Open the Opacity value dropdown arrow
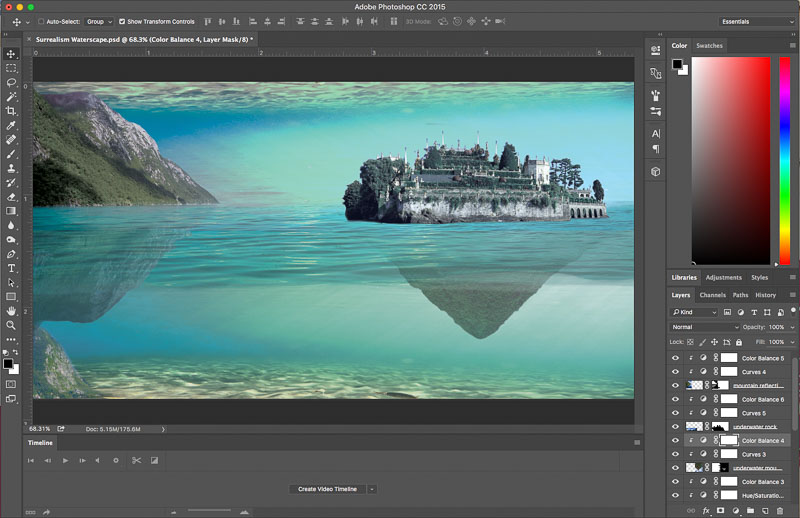This screenshot has width=800, height=518. 792,327
